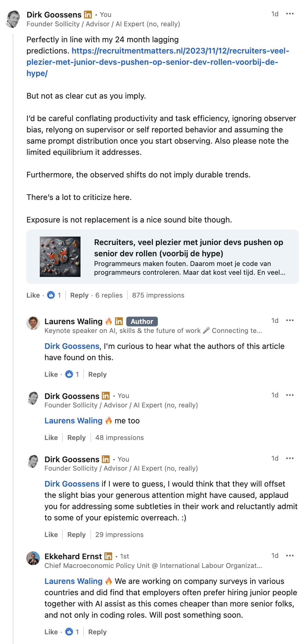The width and height of the screenshot is (307, 644).
Task: Open more options on Laurens Waling's reply
Action: coord(290,321)
